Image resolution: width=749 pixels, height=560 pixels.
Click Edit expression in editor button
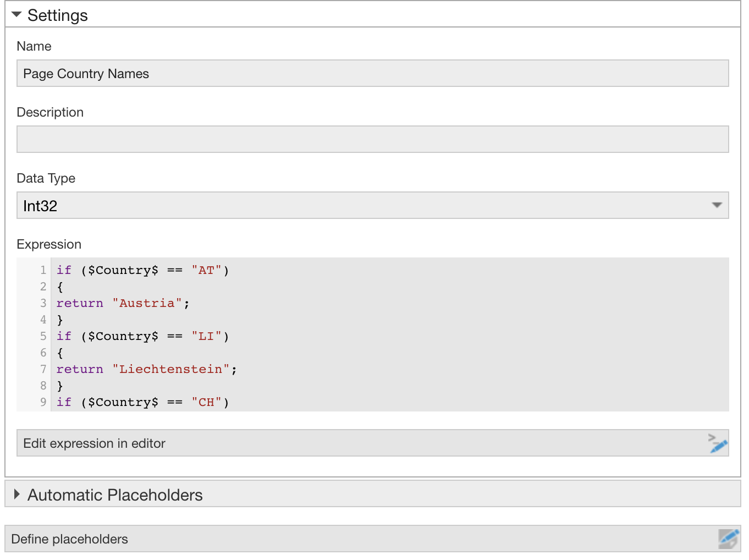(372, 443)
